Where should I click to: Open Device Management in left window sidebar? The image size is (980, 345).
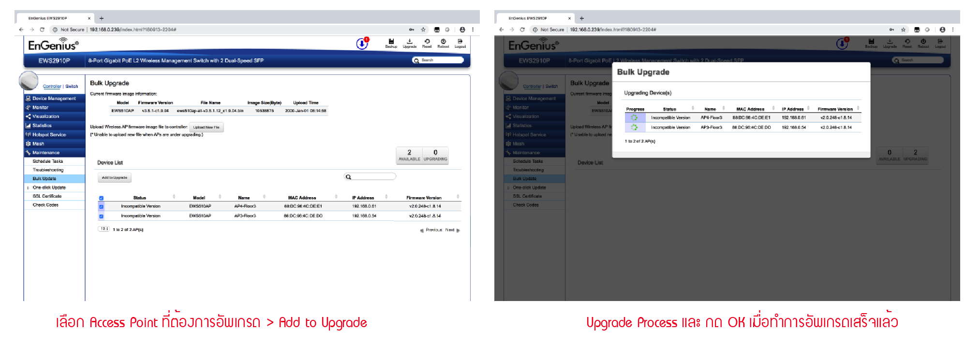click(x=54, y=98)
